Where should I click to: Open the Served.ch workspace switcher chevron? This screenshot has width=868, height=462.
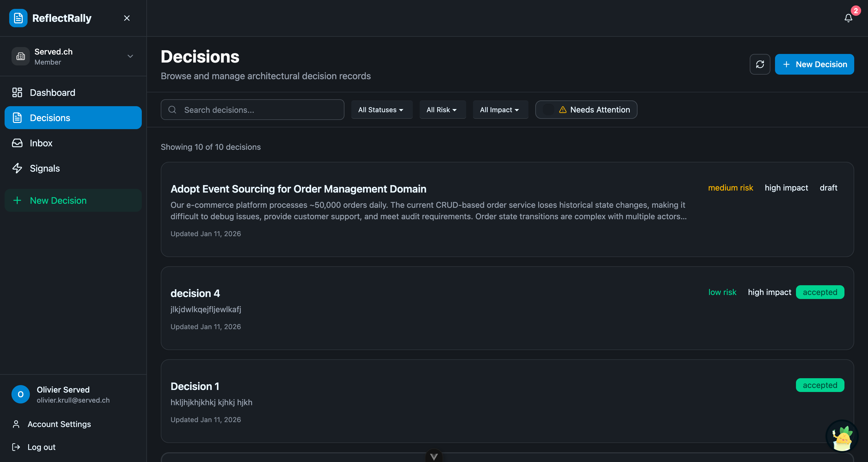pyautogui.click(x=130, y=56)
